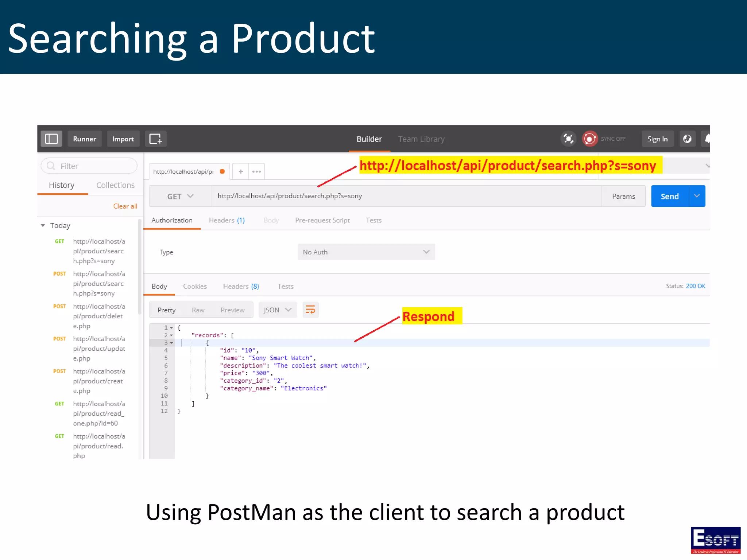Click the Sign In button
Viewport: 747px width, 560px height.
(x=658, y=139)
